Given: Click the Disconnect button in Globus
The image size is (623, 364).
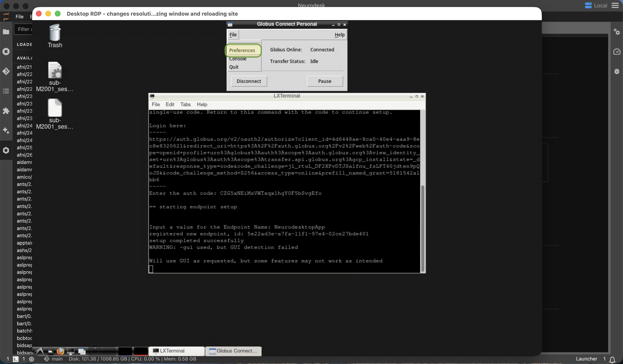Looking at the screenshot, I should tap(249, 81).
